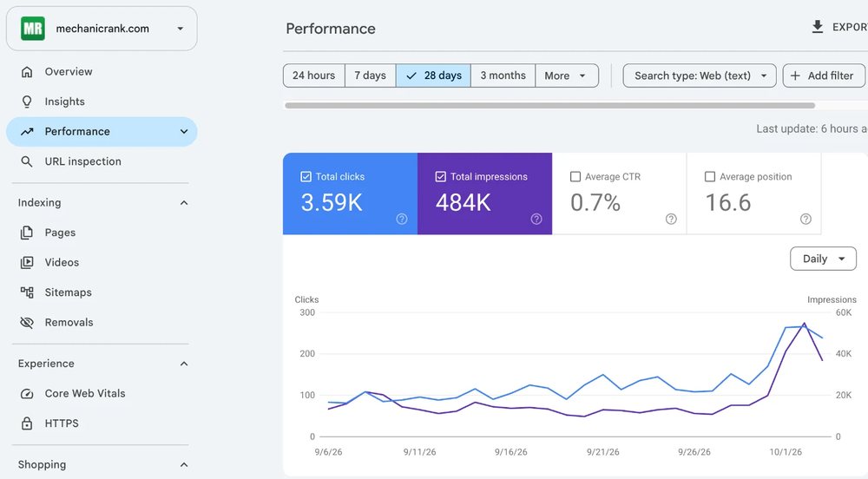Click the Core Web Vitals gauge icon
The height and width of the screenshot is (479, 868).
[x=27, y=394]
